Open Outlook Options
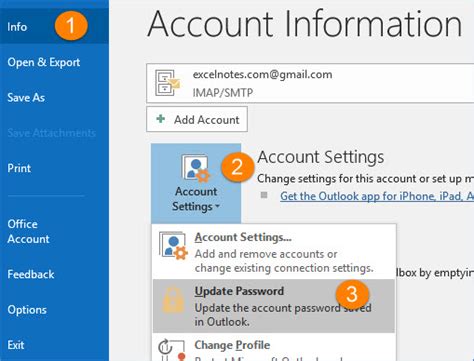 pyautogui.click(x=27, y=310)
